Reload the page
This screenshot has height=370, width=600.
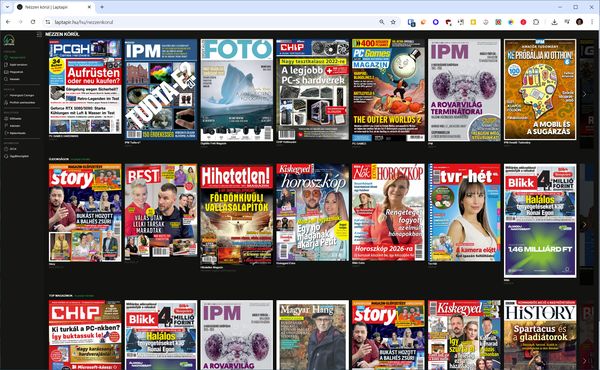pos(33,22)
